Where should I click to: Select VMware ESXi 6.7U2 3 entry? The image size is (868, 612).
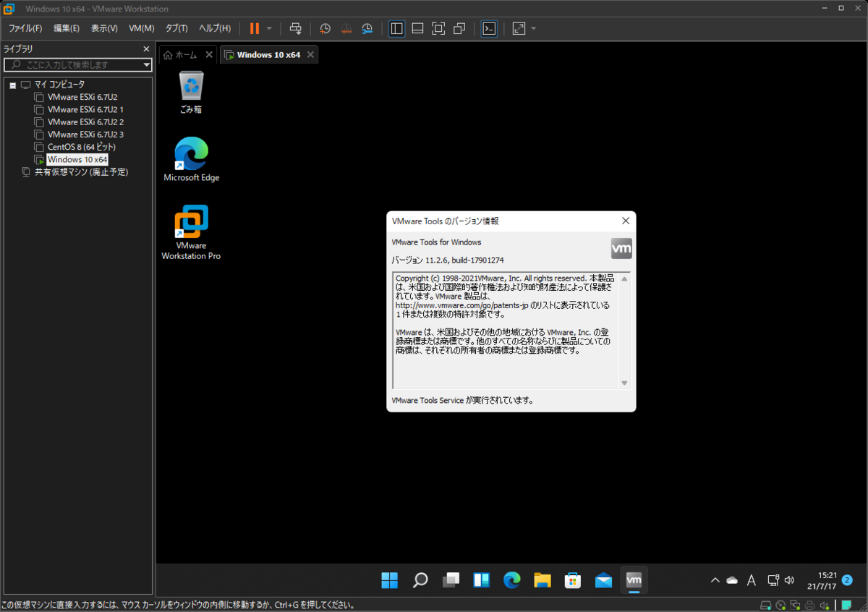coord(85,135)
